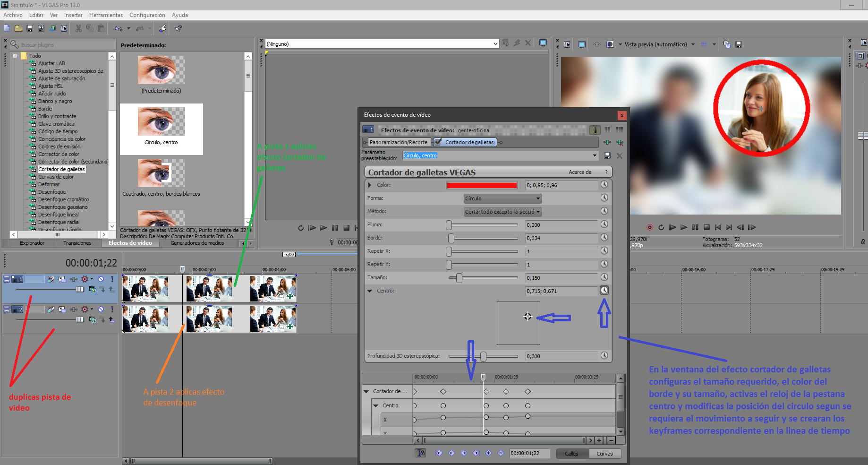Toggle lock envelopes to events in keyframe bar
This screenshot has width=868, height=465.
point(420,453)
